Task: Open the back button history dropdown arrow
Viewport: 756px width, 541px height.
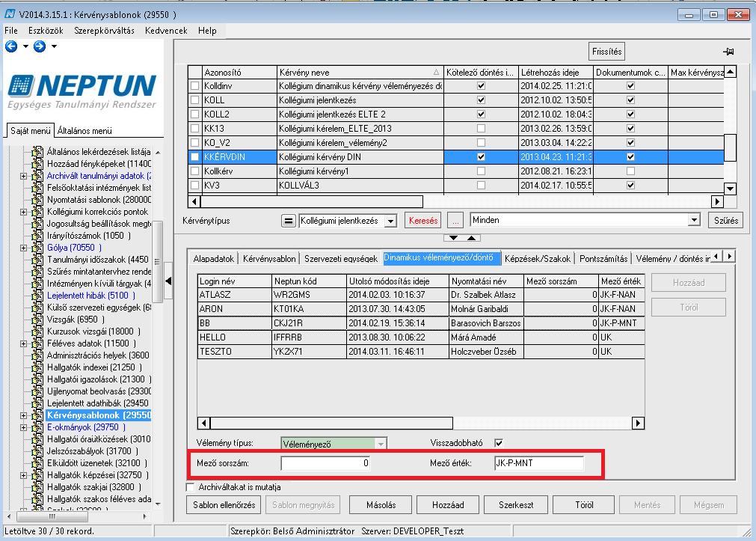Action: (25, 46)
